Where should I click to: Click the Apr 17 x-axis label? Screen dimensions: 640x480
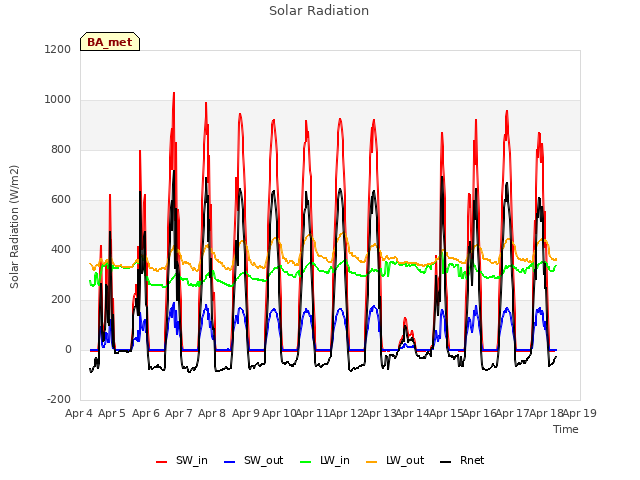513,413
